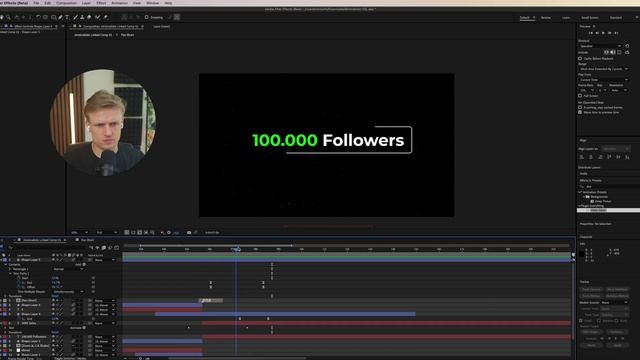Switch to the Review workspace tab
The image size is (640, 360).
[x=546, y=18]
